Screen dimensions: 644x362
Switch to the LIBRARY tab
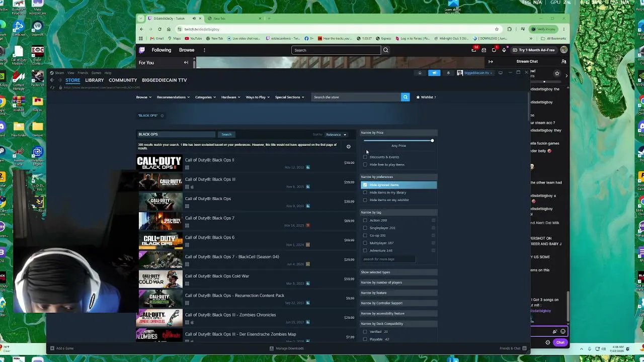click(94, 80)
